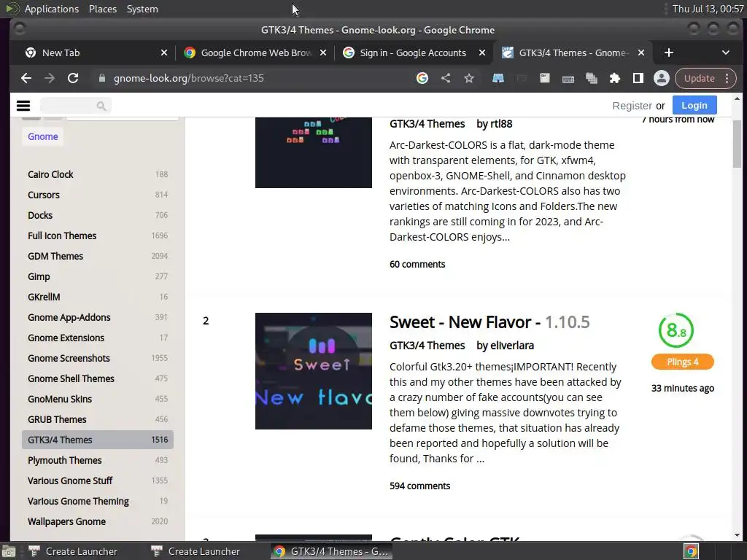The height and width of the screenshot is (560, 747).
Task: Open the GKrellM category
Action: pos(98,297)
